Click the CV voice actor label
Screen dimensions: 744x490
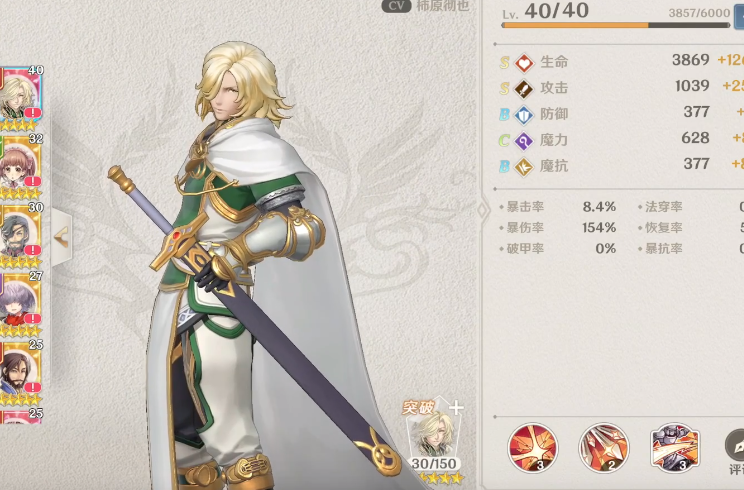click(x=396, y=6)
